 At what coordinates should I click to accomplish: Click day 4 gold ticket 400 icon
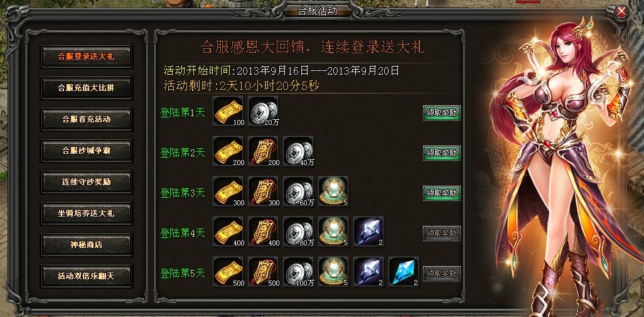(x=228, y=232)
